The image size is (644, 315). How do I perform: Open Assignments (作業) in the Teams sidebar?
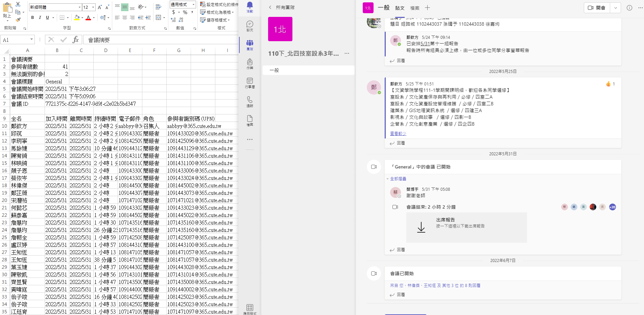(x=249, y=63)
